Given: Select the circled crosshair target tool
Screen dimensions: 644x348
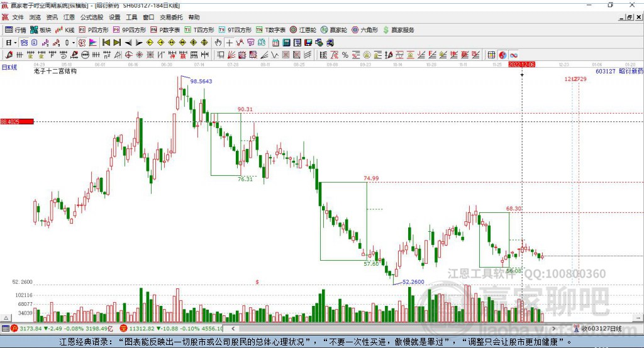Looking at the screenshot, I should click(x=128, y=55).
